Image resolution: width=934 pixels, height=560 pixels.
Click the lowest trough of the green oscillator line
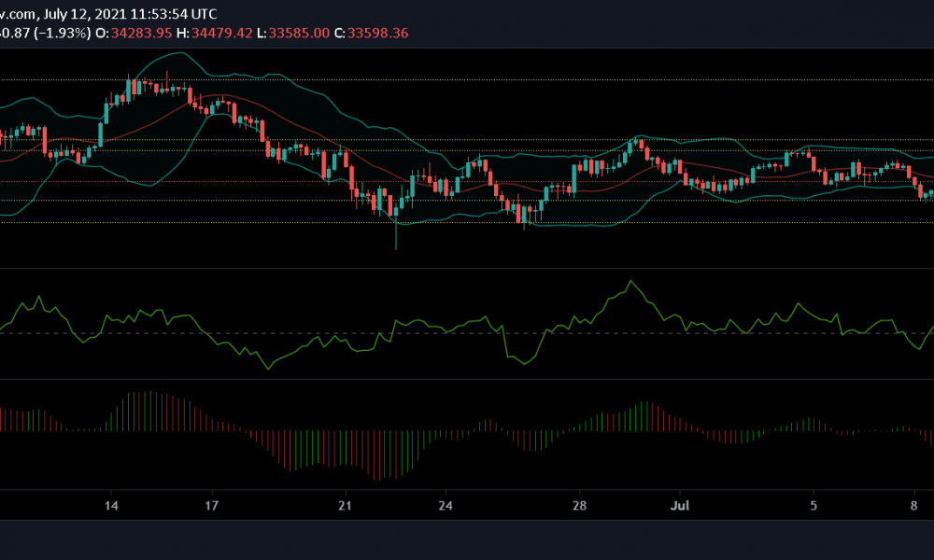pyautogui.click(x=268, y=369)
